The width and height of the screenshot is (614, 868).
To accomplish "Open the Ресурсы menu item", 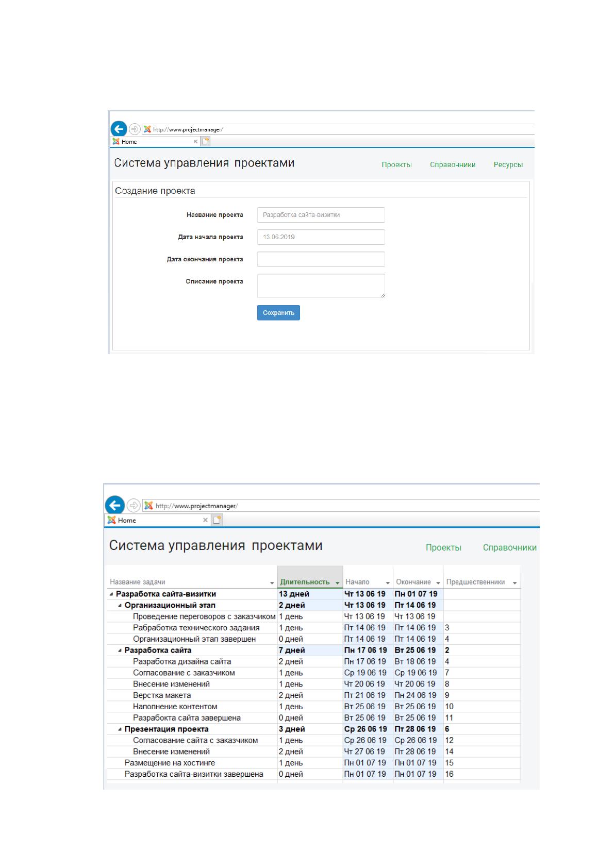I will click(x=508, y=165).
